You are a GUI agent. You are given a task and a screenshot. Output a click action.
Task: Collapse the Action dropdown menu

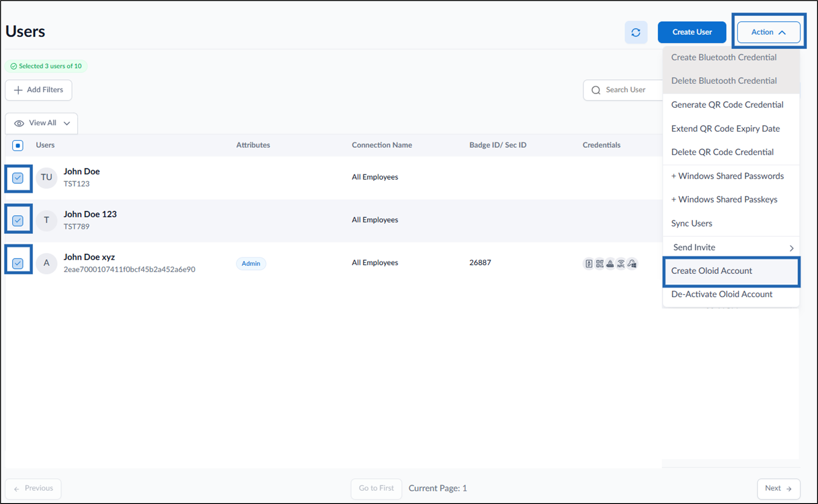pos(768,32)
